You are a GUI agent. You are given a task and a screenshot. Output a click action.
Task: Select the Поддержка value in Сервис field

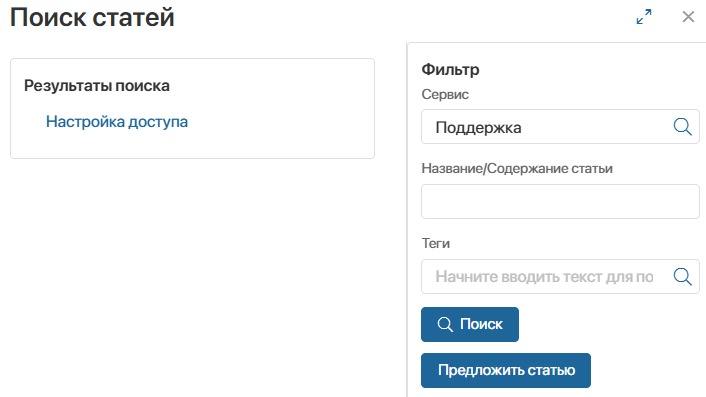[478, 127]
